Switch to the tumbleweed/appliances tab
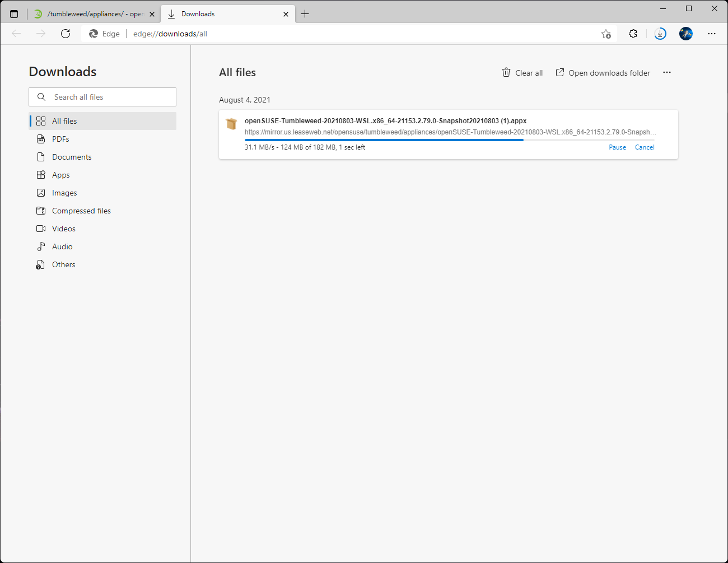This screenshot has height=563, width=728. [94, 14]
